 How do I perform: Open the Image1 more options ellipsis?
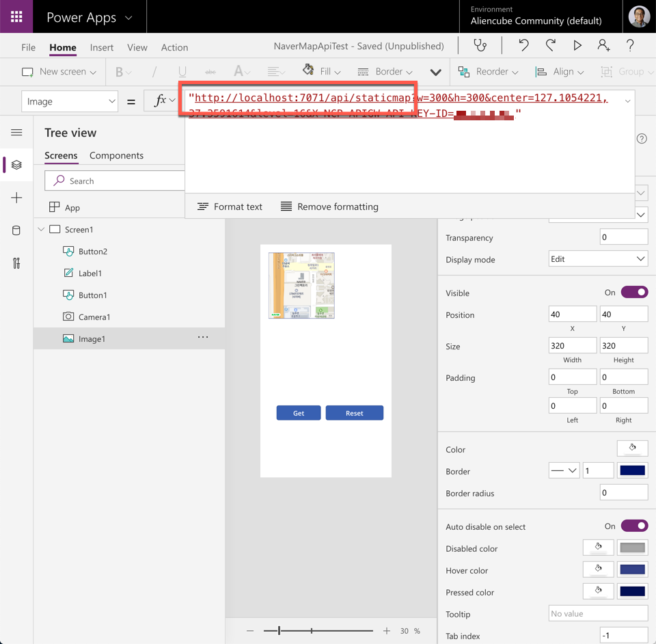203,337
